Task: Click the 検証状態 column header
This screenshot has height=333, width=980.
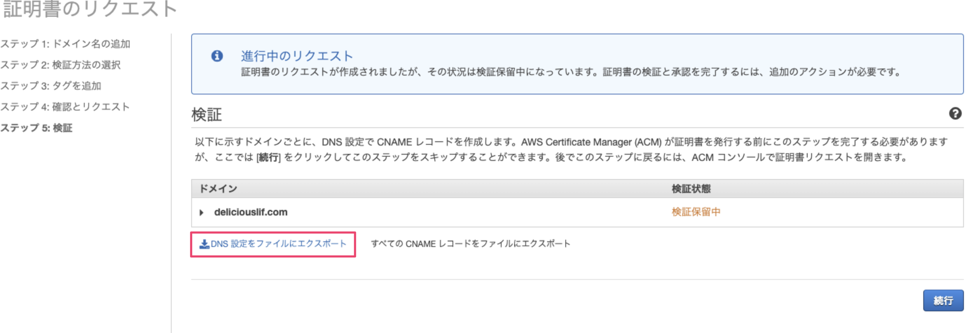Action: pos(691,189)
